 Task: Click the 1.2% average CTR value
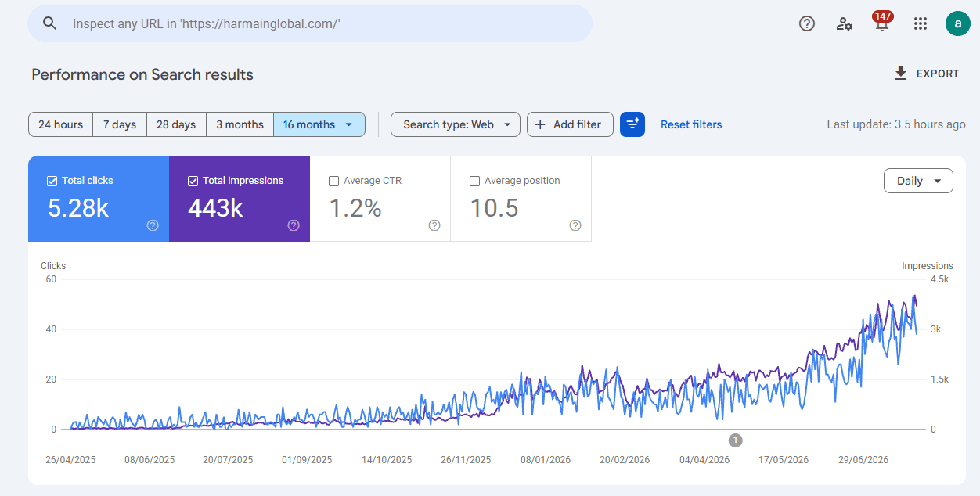355,208
